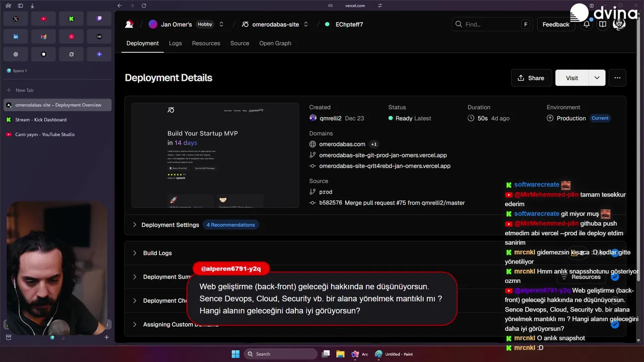Screen dimensions: 644x362
Task: Open the Upwork pinned tile
Action: click(99, 37)
